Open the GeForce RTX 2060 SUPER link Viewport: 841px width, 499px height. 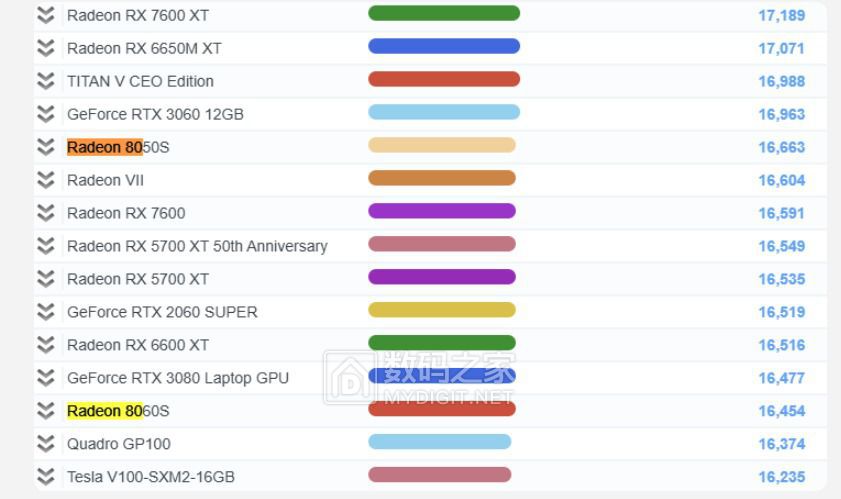[163, 312]
